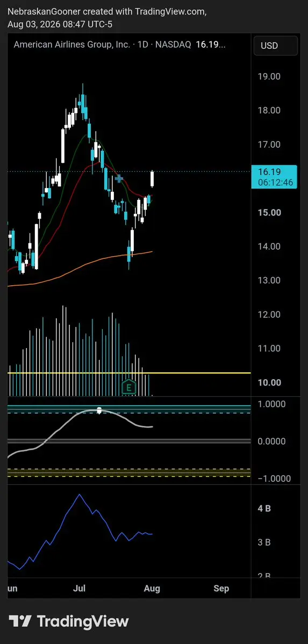Image resolution: width=308 pixels, height=644 pixels.
Task: Click the 15.00 price axis label
Action: click(x=269, y=212)
